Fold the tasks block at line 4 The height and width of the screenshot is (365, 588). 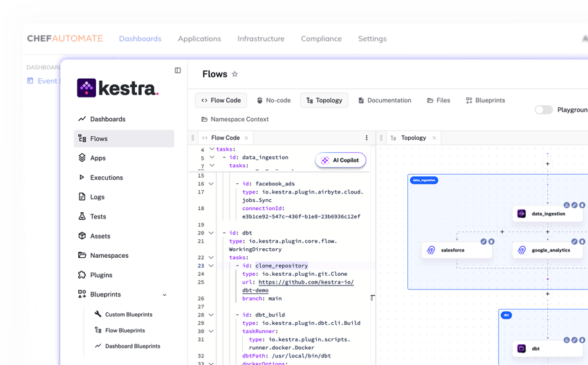pos(212,149)
